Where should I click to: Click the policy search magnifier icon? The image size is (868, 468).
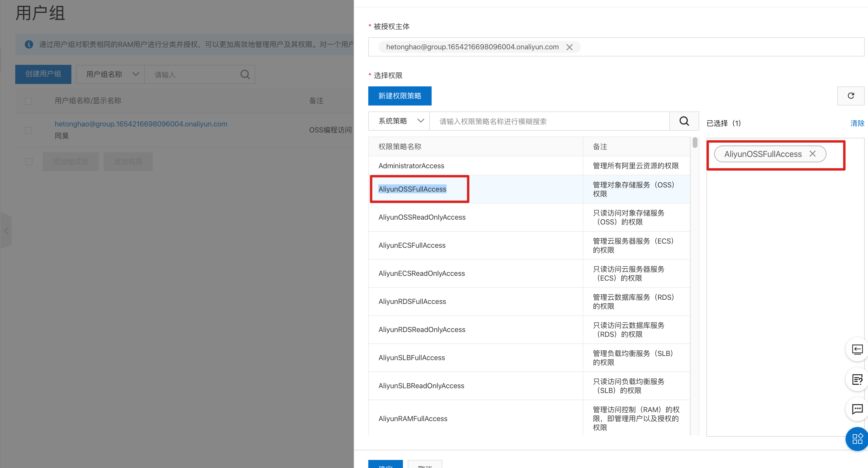pos(684,121)
